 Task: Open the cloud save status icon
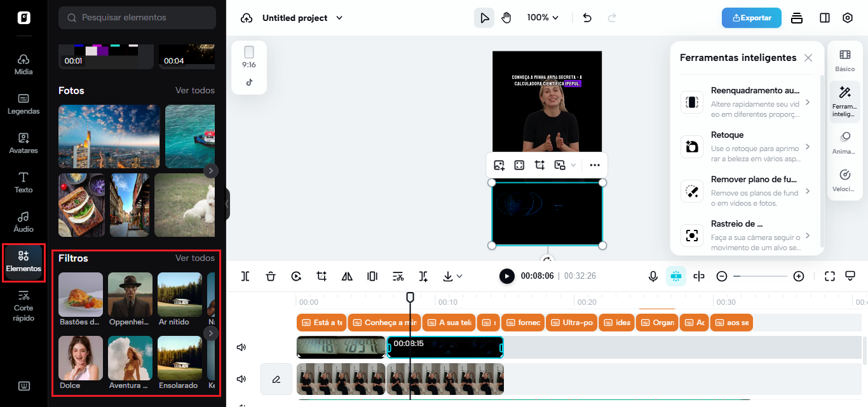click(x=247, y=18)
